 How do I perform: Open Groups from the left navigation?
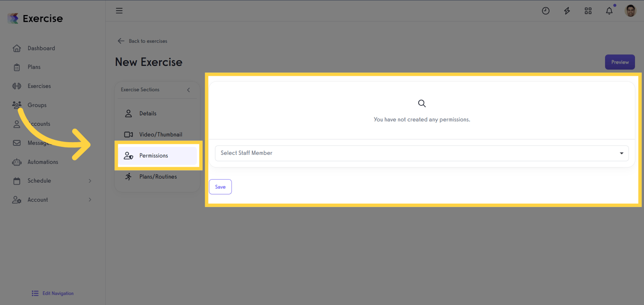click(38, 104)
